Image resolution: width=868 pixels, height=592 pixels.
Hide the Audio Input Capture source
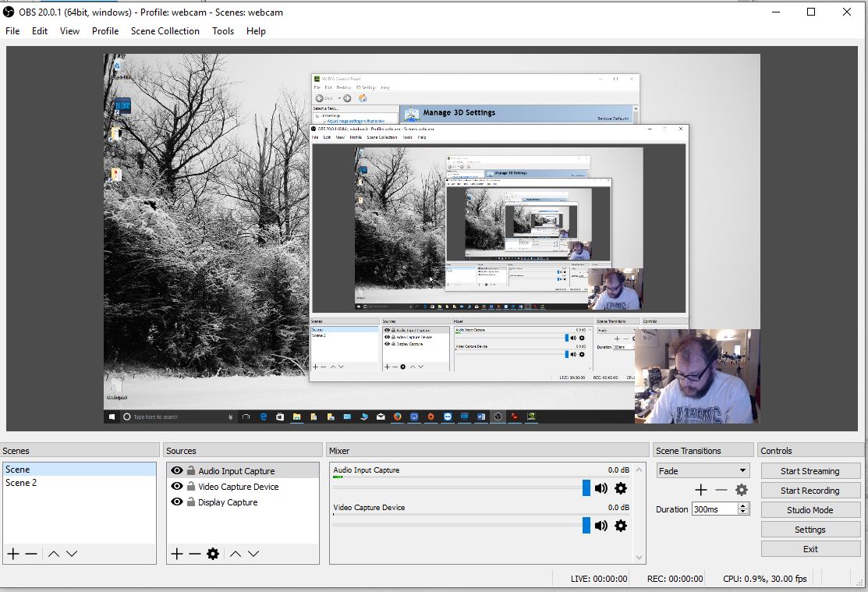177,471
